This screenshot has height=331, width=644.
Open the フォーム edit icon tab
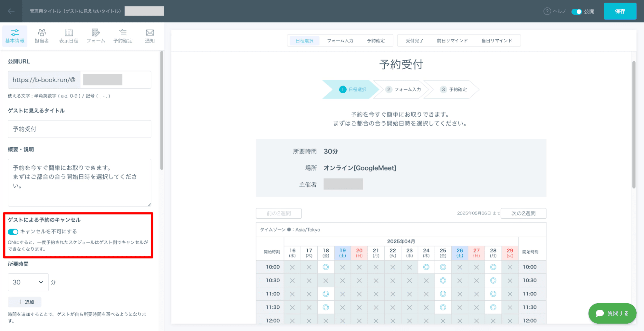tap(96, 36)
